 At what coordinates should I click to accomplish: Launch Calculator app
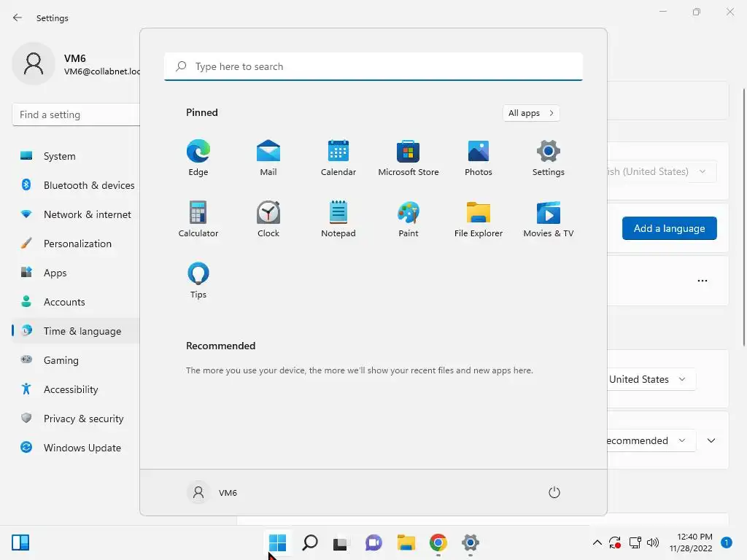click(x=198, y=219)
